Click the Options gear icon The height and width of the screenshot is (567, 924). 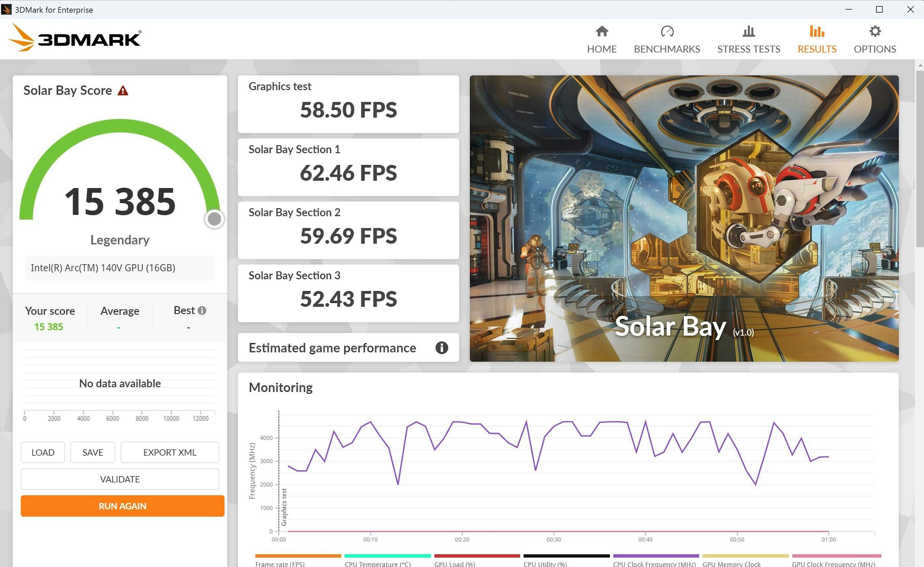click(875, 31)
